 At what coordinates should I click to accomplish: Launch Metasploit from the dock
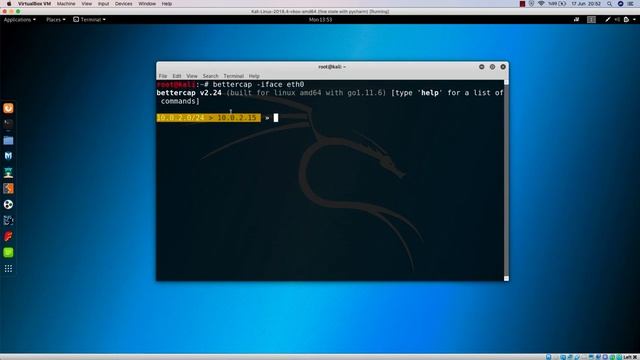[x=8, y=156]
